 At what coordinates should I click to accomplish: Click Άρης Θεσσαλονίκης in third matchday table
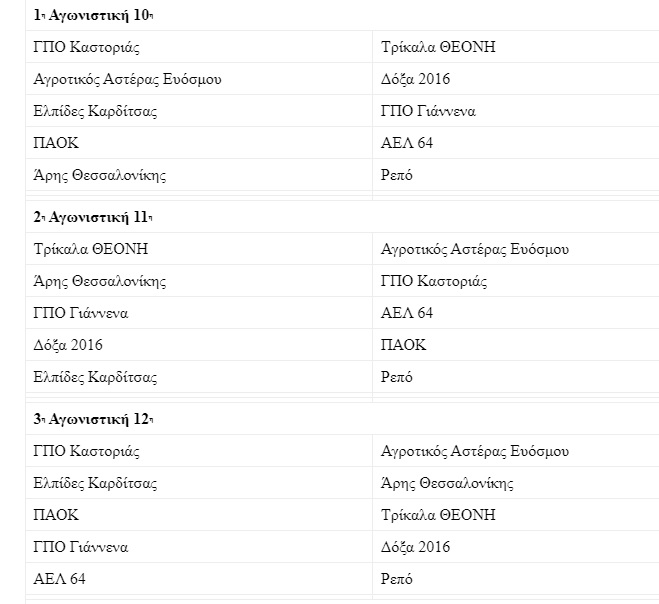(x=447, y=483)
